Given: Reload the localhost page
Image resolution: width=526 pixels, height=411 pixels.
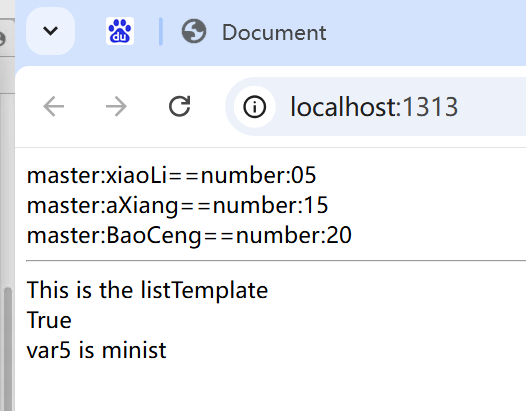Looking at the screenshot, I should tap(179, 106).
